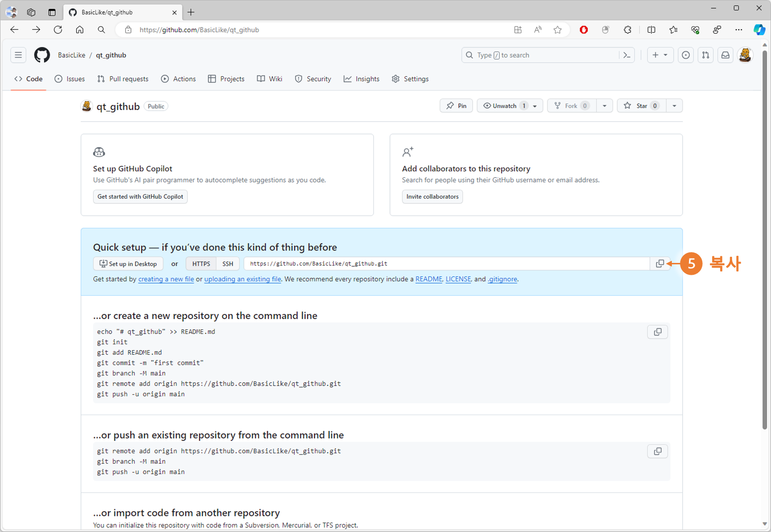This screenshot has width=771, height=532.
Task: Copy the 'create a new repository' commands
Action: click(658, 332)
